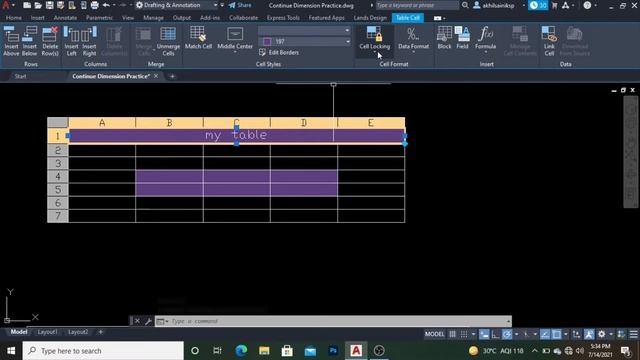Image resolution: width=640 pixels, height=360 pixels.
Task: Click the Save icon in quick access toolbar
Action: pyautogui.click(x=49, y=5)
